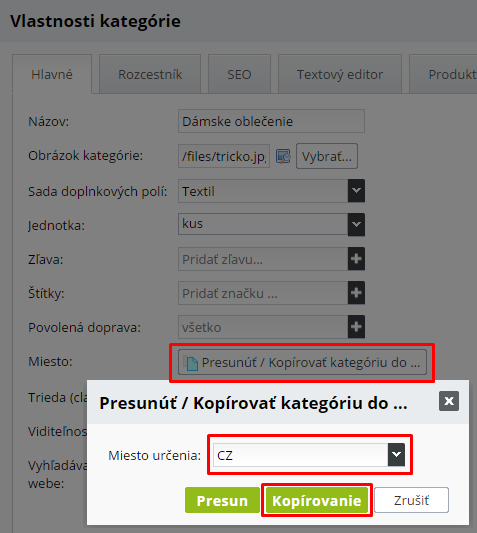Click the Pridať značku ... field
Image resolution: width=477 pixels, height=533 pixels.
[263, 293]
